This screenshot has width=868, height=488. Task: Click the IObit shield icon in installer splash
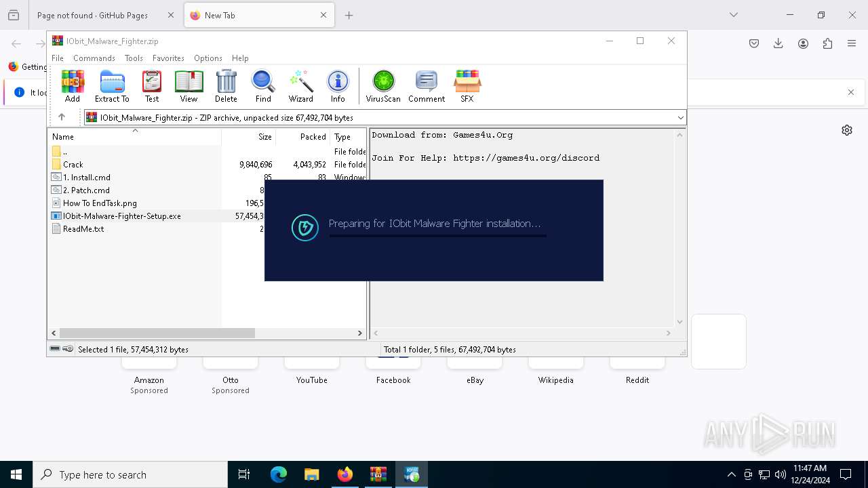(305, 228)
